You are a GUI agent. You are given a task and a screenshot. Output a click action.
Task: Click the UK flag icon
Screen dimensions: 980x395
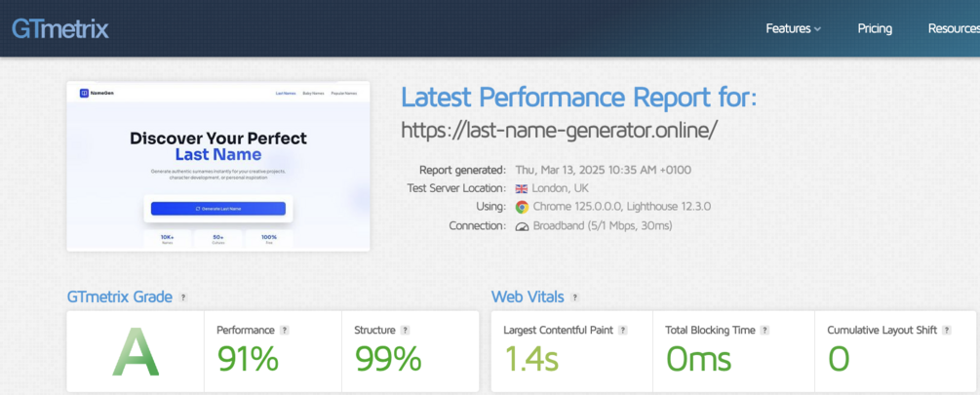(x=522, y=189)
